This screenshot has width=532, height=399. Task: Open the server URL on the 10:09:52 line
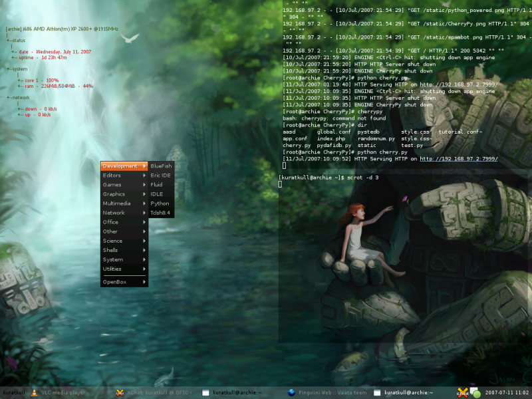pyautogui.click(x=459, y=159)
